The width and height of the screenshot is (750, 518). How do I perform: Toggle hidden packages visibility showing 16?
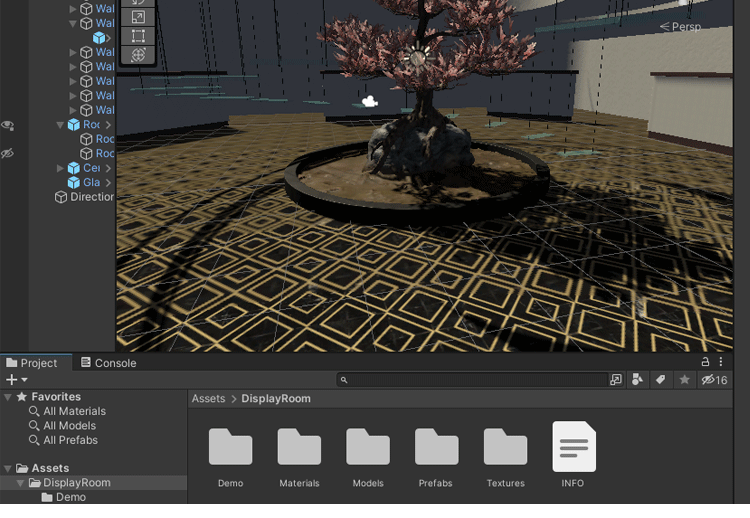[714, 380]
